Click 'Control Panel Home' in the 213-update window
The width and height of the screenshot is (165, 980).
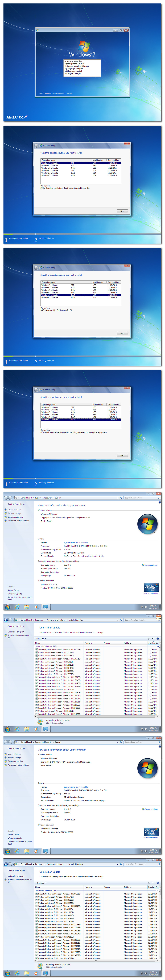click(x=16, y=626)
